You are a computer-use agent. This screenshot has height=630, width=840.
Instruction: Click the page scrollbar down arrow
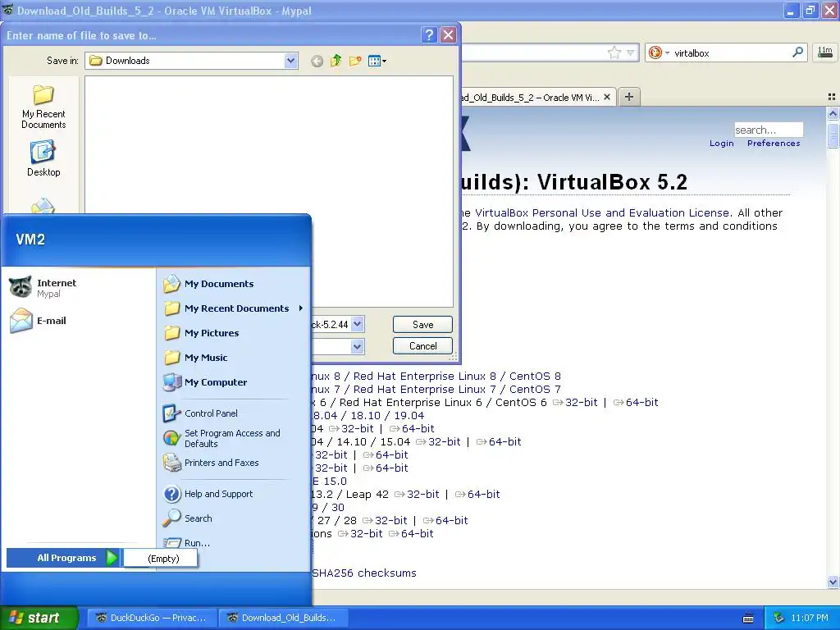(833, 582)
